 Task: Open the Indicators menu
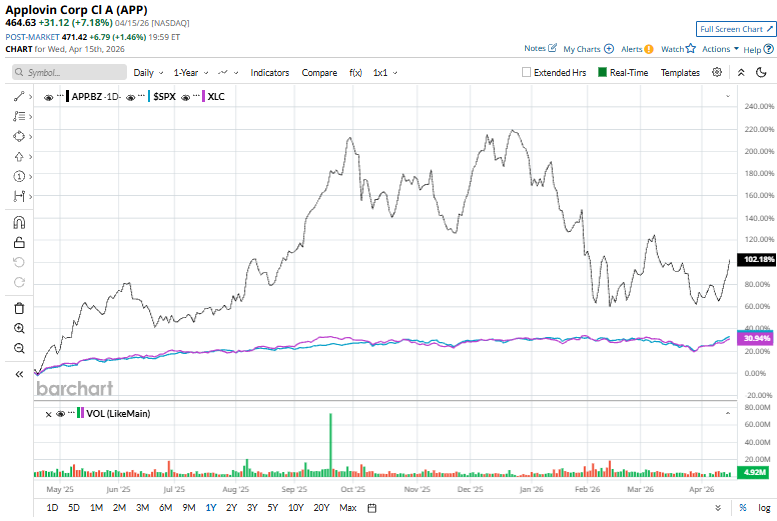270,72
